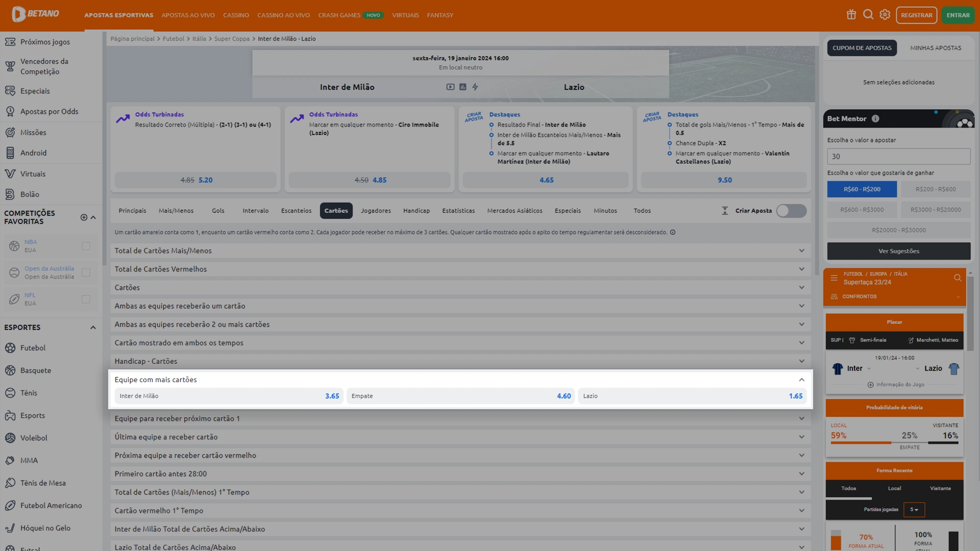Open search with magnifier icon in header
Screen dimensions: 980x551
point(868,15)
